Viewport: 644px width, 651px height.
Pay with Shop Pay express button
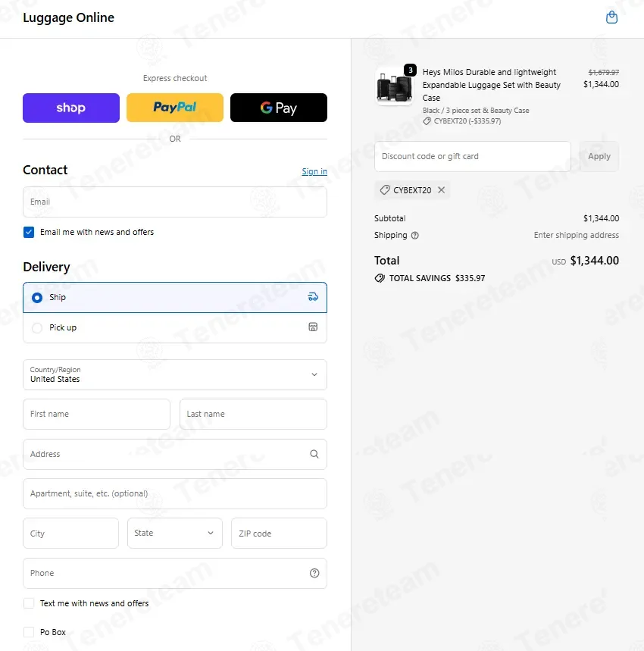click(71, 108)
